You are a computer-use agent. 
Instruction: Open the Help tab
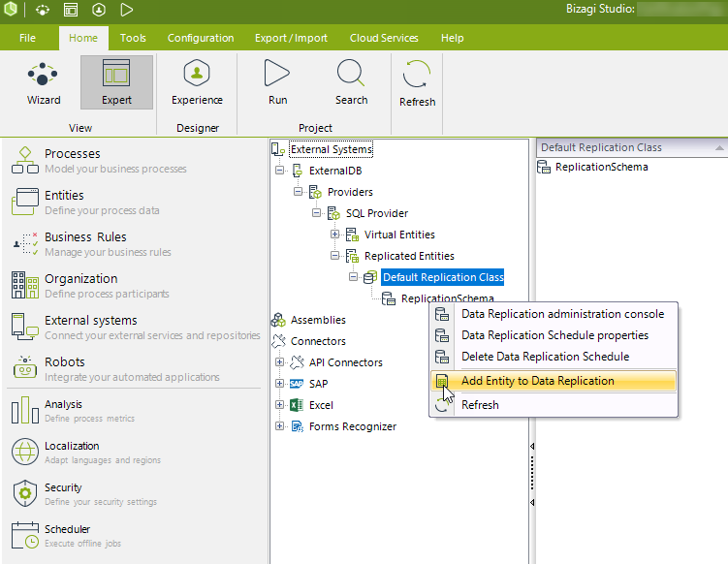(453, 38)
